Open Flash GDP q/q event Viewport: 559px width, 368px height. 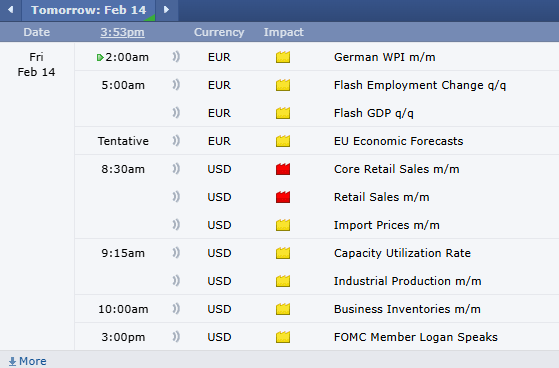click(374, 113)
